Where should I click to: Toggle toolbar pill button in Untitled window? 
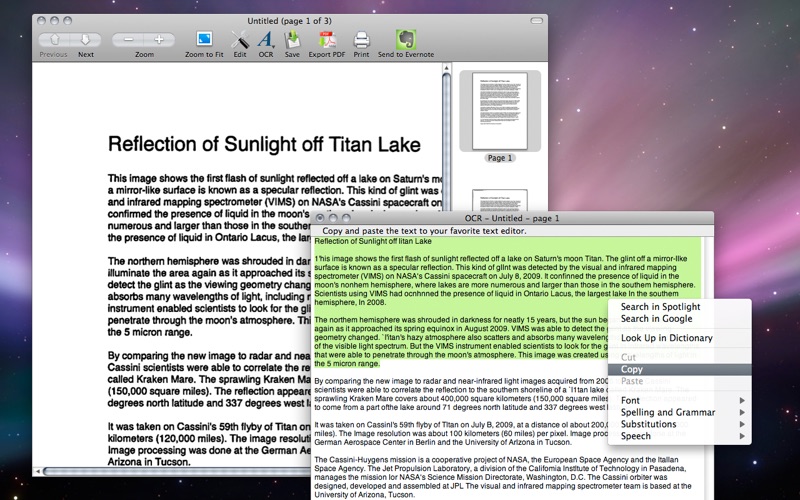(x=536, y=21)
